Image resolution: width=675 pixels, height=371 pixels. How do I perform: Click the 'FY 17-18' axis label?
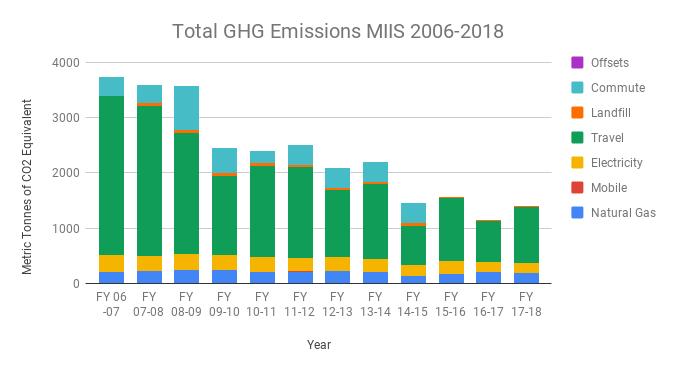pyautogui.click(x=526, y=304)
